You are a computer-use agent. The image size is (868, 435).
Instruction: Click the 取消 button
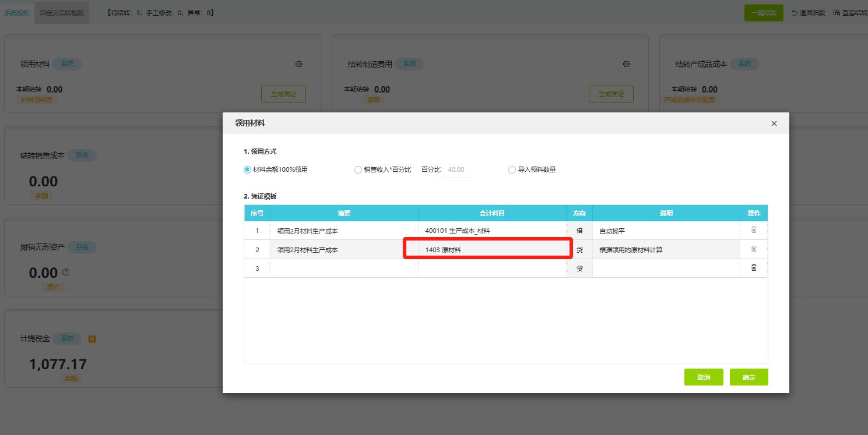tap(704, 377)
